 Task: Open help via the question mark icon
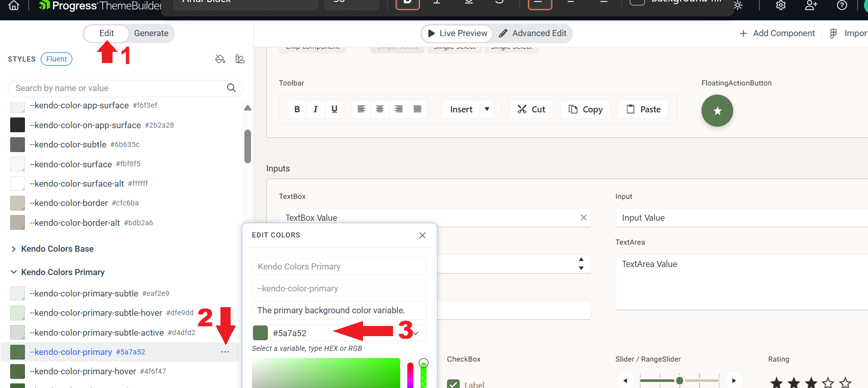point(842,6)
